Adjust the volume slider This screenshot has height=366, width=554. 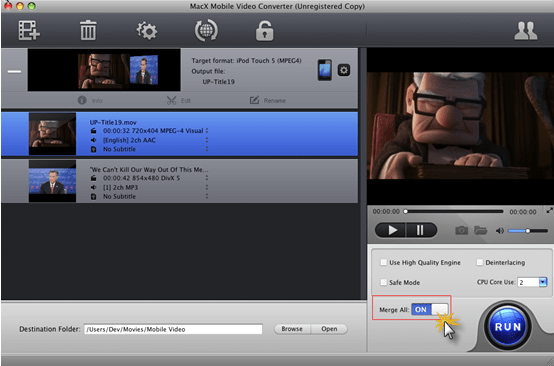pos(528,231)
